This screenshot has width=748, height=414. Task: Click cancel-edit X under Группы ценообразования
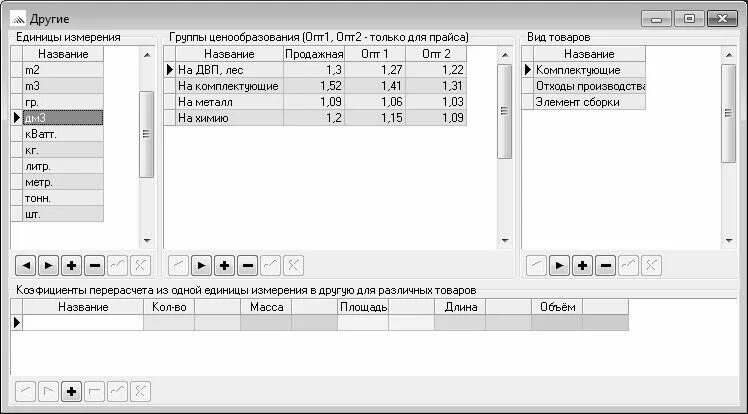(x=293, y=266)
